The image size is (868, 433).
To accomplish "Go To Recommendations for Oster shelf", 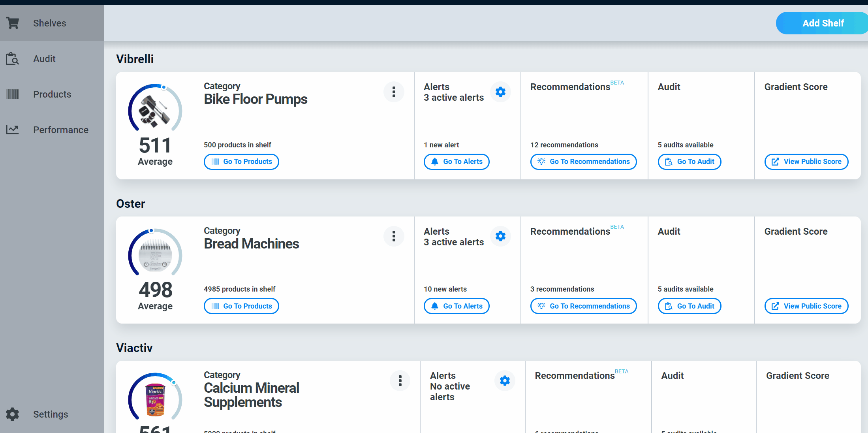I will 583,306.
